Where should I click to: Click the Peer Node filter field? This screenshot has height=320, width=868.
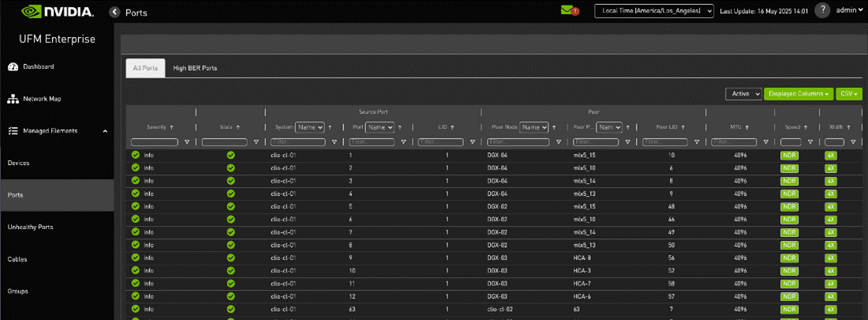(x=518, y=142)
